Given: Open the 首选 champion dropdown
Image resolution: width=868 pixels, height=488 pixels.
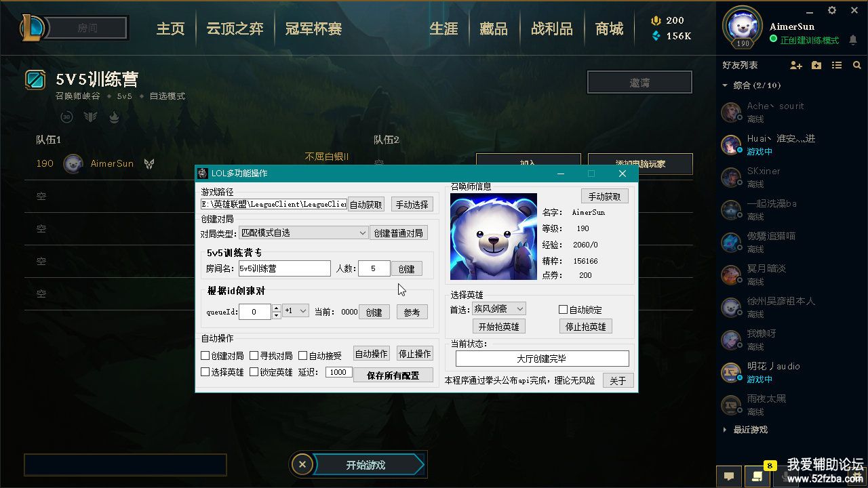Looking at the screenshot, I should [x=499, y=309].
